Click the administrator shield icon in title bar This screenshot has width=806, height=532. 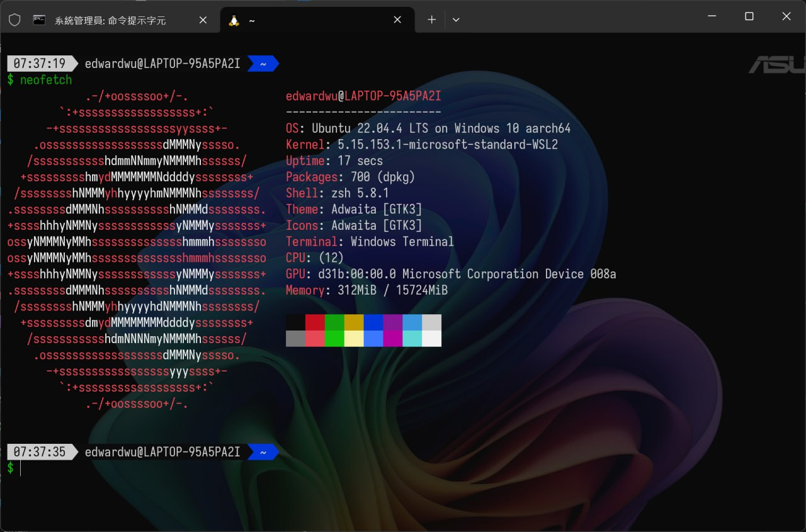pyautogui.click(x=14, y=20)
